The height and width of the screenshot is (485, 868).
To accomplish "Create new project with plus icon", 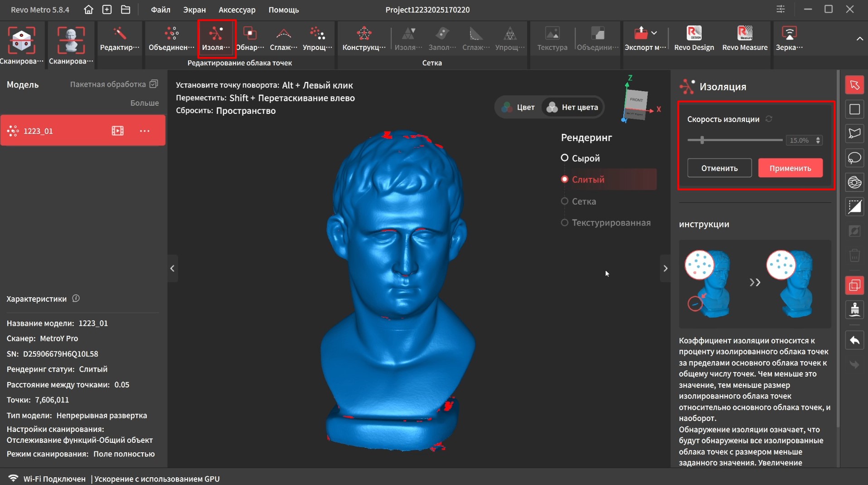I will pos(107,10).
